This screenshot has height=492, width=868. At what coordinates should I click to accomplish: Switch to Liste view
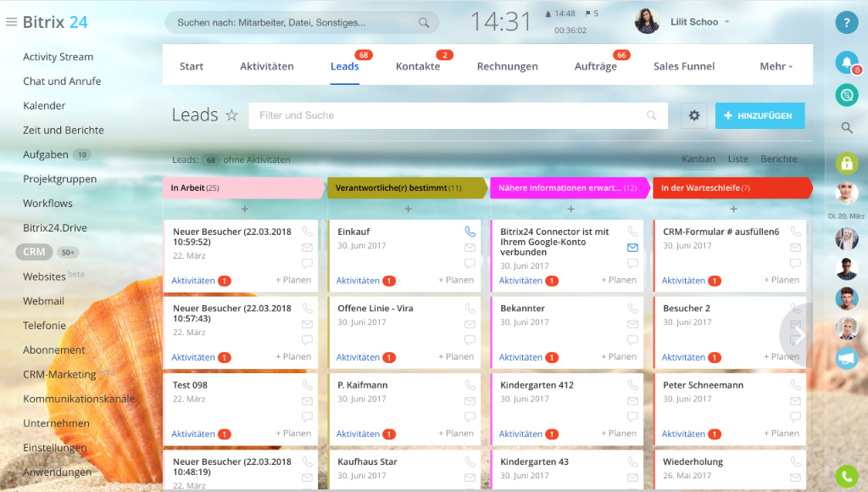coord(738,159)
